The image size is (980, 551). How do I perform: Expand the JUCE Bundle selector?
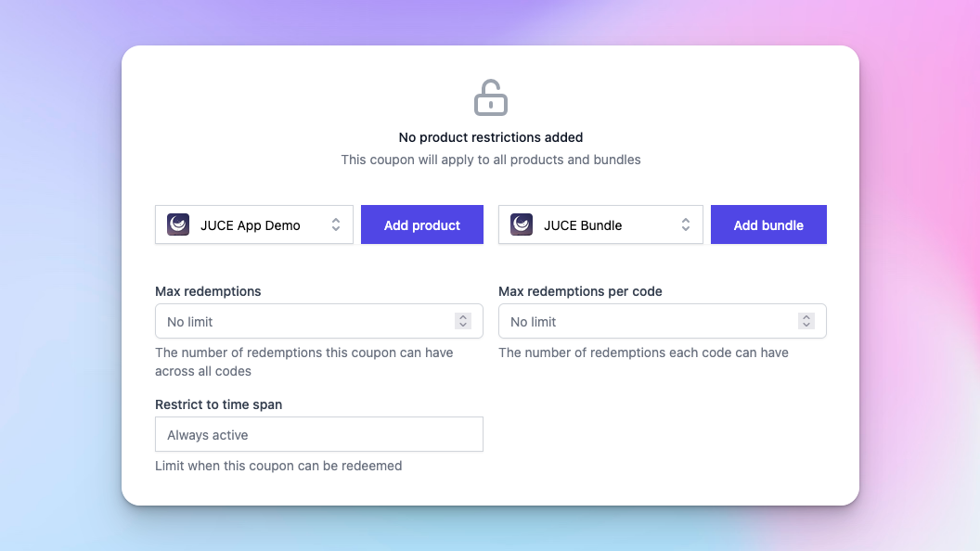pos(600,224)
